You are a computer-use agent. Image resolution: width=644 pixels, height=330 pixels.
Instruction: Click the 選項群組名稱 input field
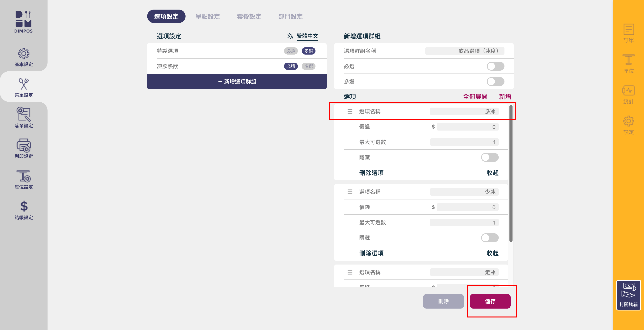click(464, 51)
